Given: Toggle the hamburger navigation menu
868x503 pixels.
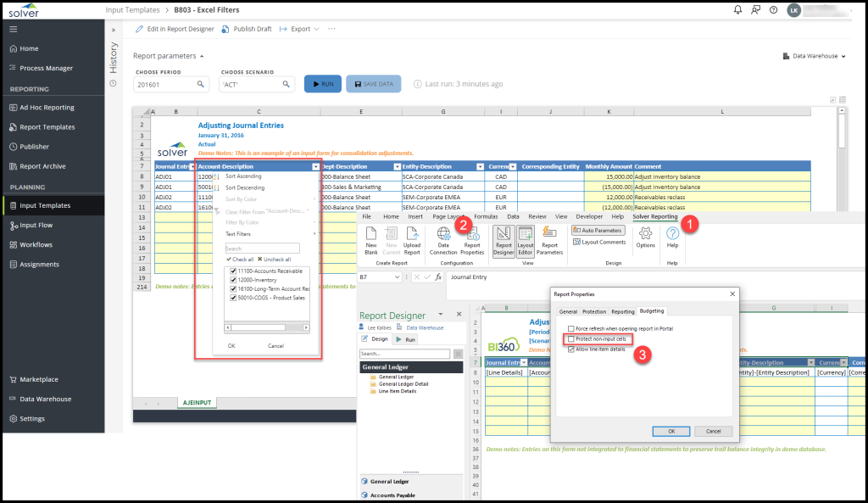Looking at the screenshot, I should [x=14, y=30].
